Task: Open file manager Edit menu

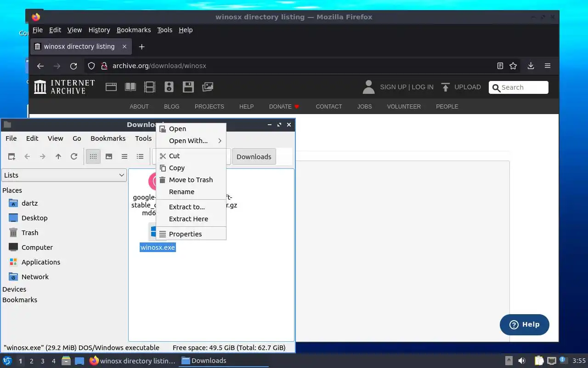Action: point(32,138)
